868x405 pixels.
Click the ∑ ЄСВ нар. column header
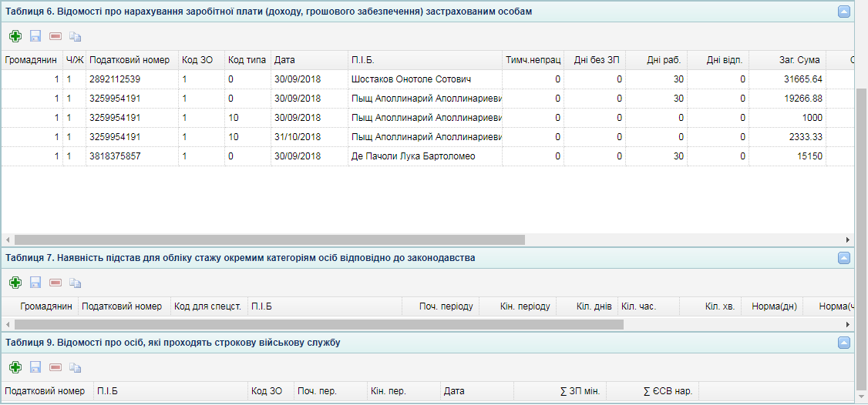click(653, 391)
